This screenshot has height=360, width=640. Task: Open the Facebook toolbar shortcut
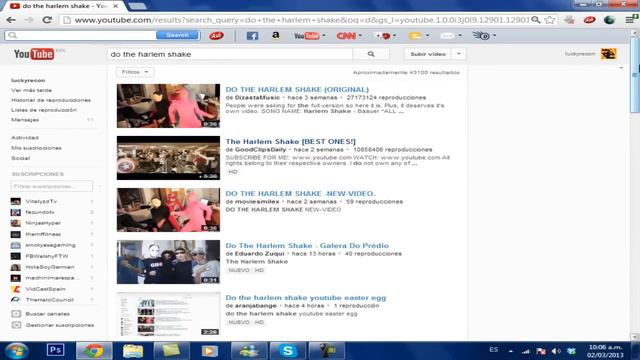[252, 36]
